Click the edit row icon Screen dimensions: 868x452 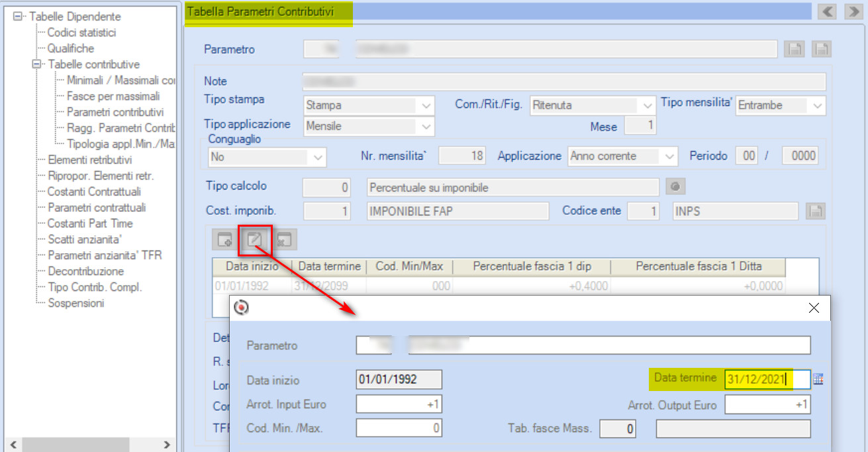coord(255,241)
